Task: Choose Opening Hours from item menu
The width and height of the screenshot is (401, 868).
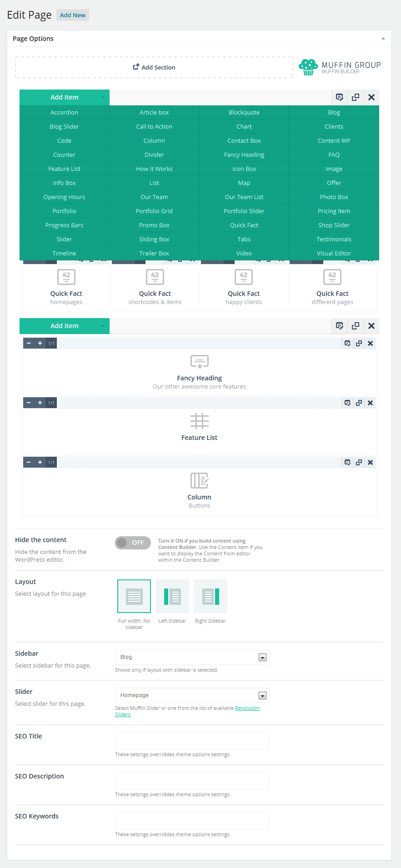Action: [65, 197]
